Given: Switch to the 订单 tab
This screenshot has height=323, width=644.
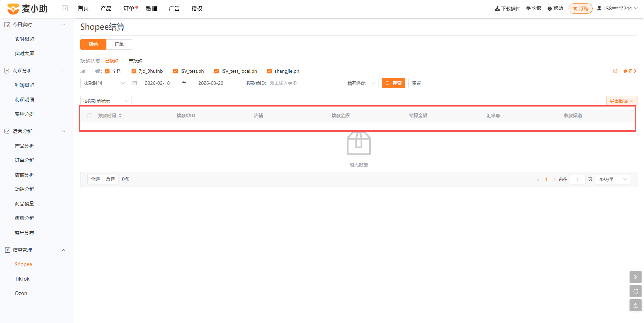Looking at the screenshot, I should click(x=119, y=44).
